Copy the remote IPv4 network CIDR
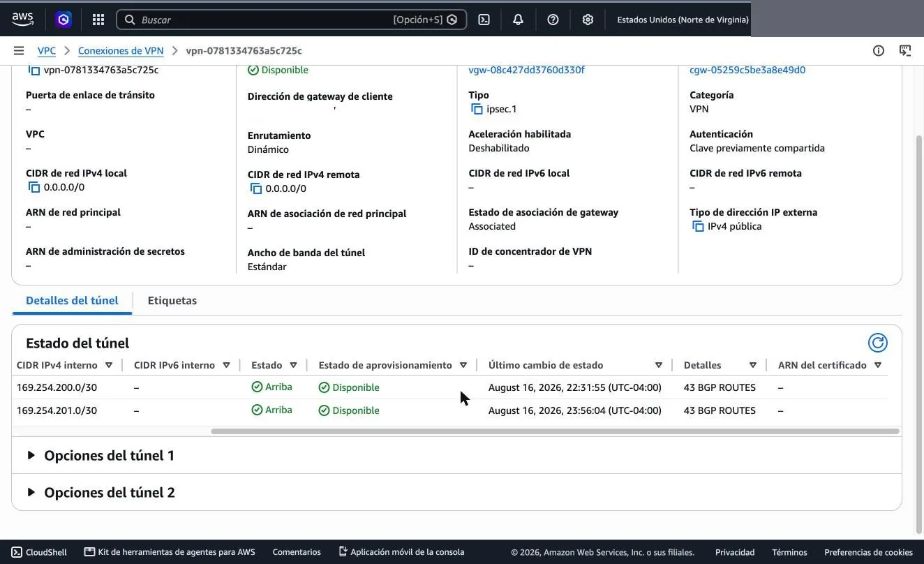Viewport: 924px width, 564px height. [255, 188]
